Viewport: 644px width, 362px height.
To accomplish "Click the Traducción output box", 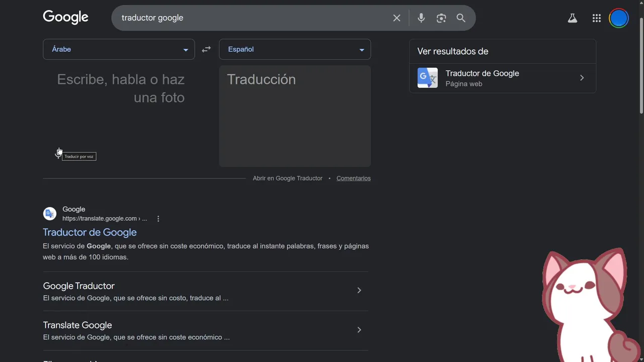I will tap(295, 116).
